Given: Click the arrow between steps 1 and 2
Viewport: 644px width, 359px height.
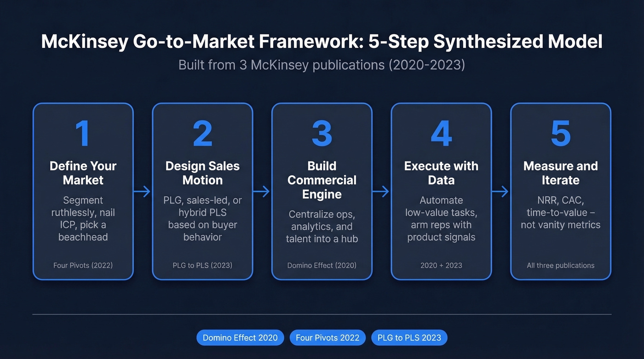Looking at the screenshot, I should (142, 191).
